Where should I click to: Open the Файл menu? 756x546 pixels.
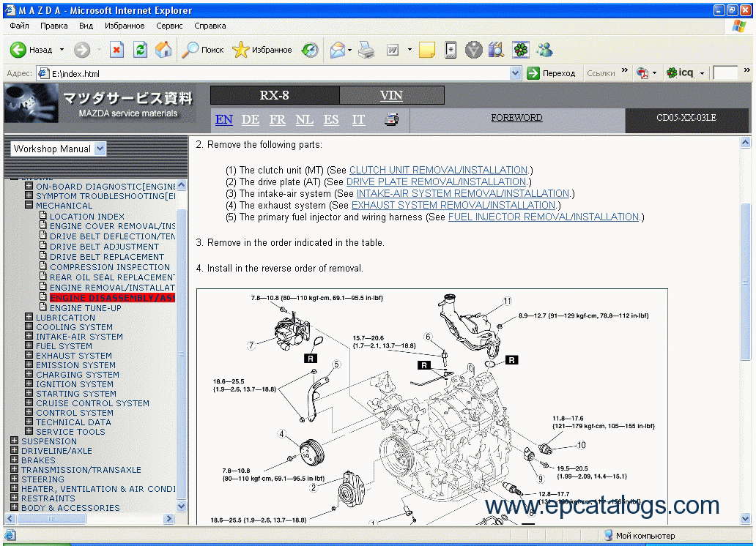[19, 26]
